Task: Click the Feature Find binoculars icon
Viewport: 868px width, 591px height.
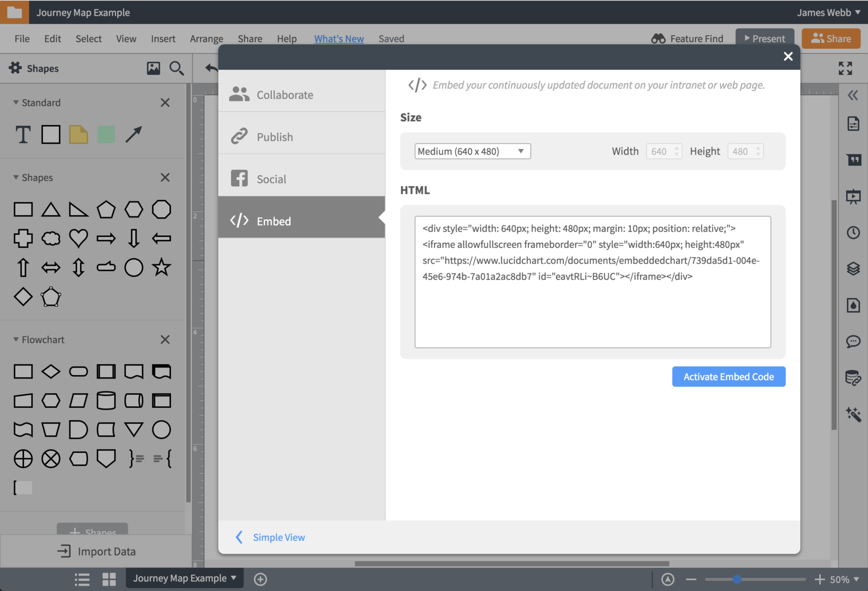Action: [658, 38]
